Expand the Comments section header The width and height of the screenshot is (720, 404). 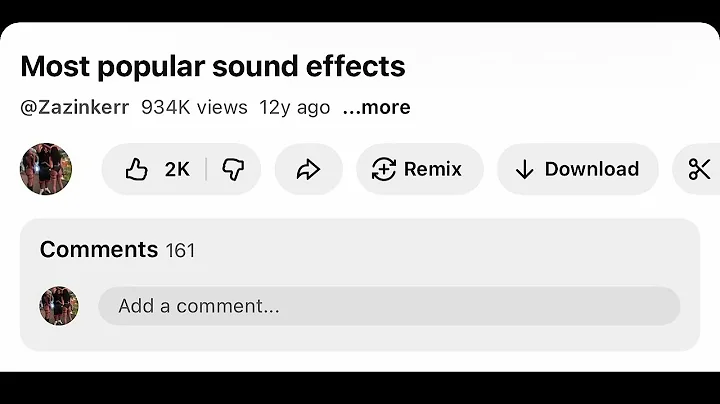click(x=99, y=249)
